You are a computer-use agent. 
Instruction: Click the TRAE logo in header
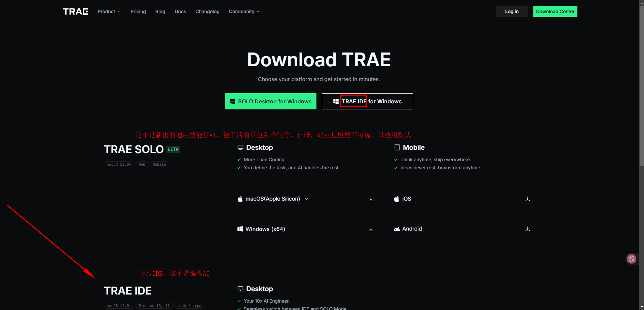coord(76,11)
